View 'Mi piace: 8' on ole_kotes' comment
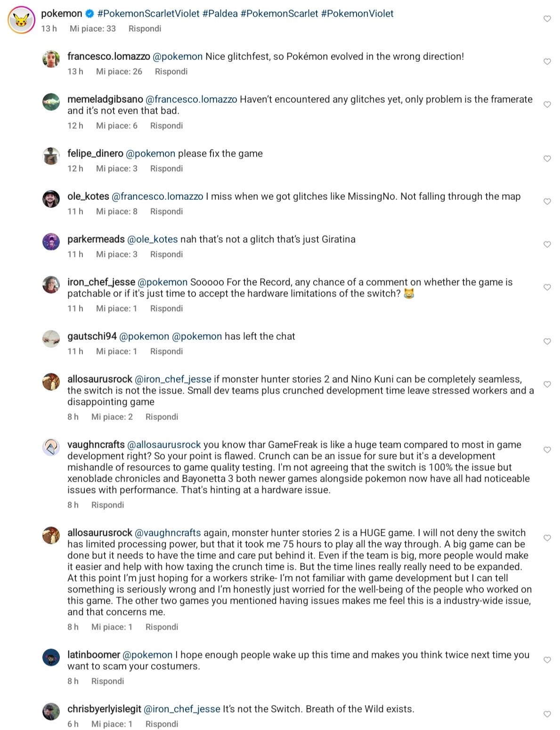This screenshot has height=730, width=560. 117,212
